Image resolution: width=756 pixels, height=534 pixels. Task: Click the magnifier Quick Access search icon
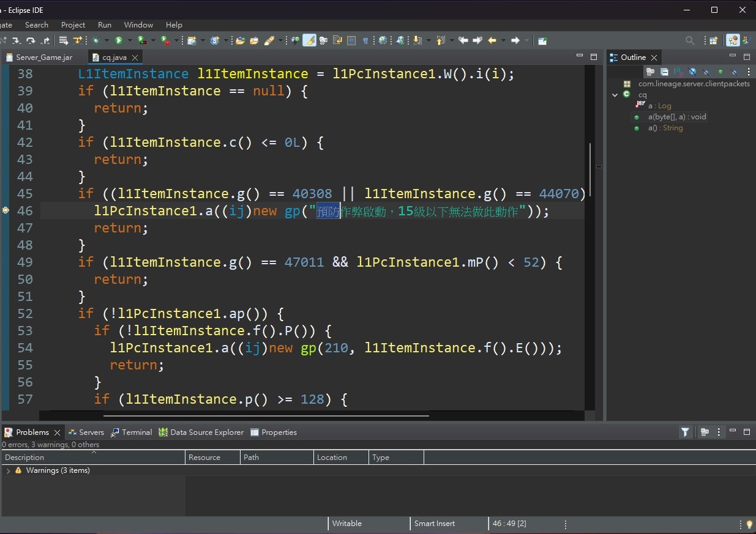[x=690, y=40]
